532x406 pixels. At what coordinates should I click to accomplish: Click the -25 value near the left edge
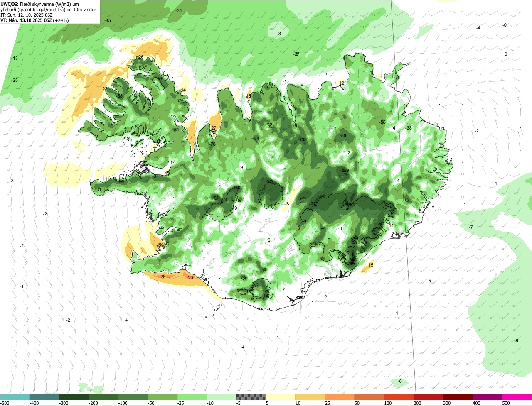[15, 80]
